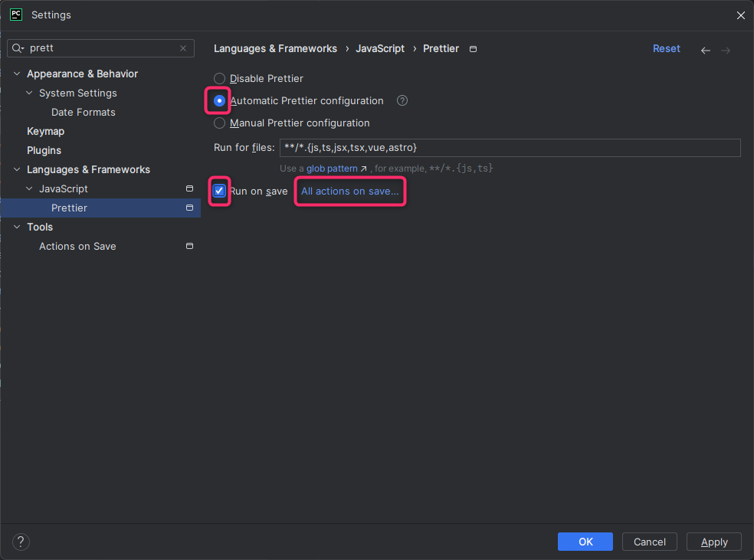
Task: Open help for Automatic Prettier configuration
Action: coord(402,100)
